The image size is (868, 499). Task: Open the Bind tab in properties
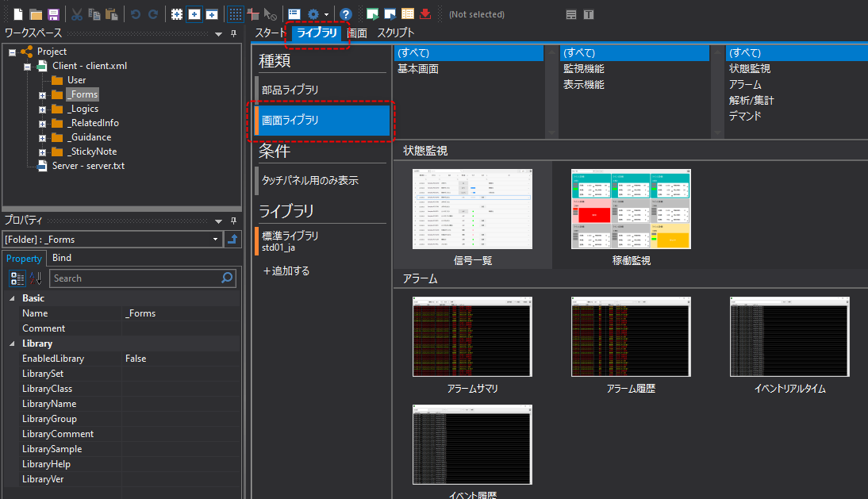tap(61, 258)
